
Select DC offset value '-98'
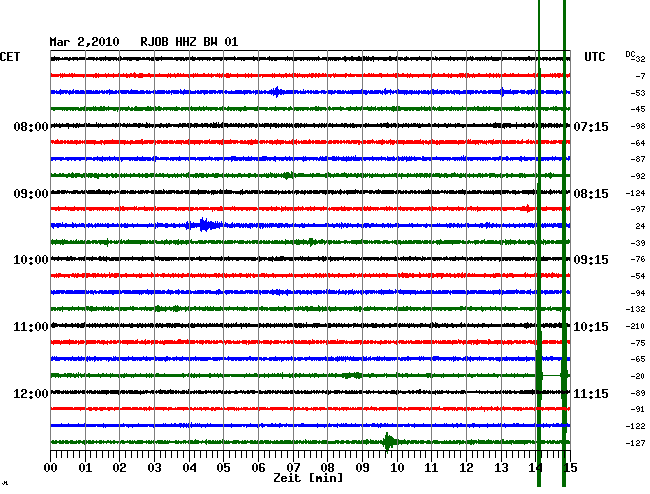pyautogui.click(x=638, y=126)
